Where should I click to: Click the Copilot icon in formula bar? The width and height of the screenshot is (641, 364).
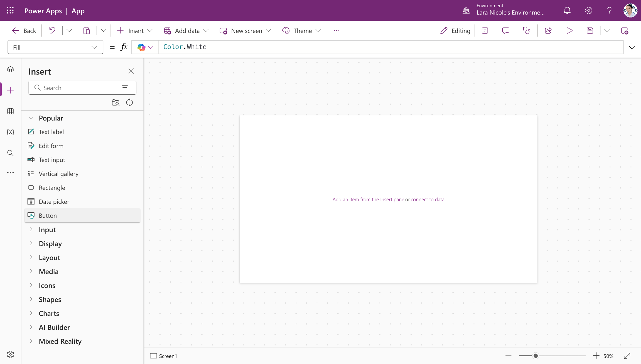pos(141,47)
